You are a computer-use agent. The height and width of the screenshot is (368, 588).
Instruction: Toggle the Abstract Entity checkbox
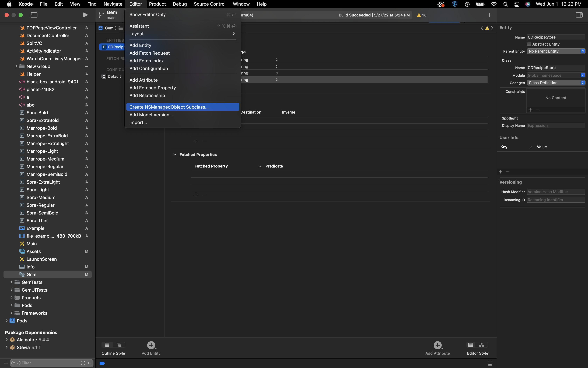pyautogui.click(x=529, y=44)
